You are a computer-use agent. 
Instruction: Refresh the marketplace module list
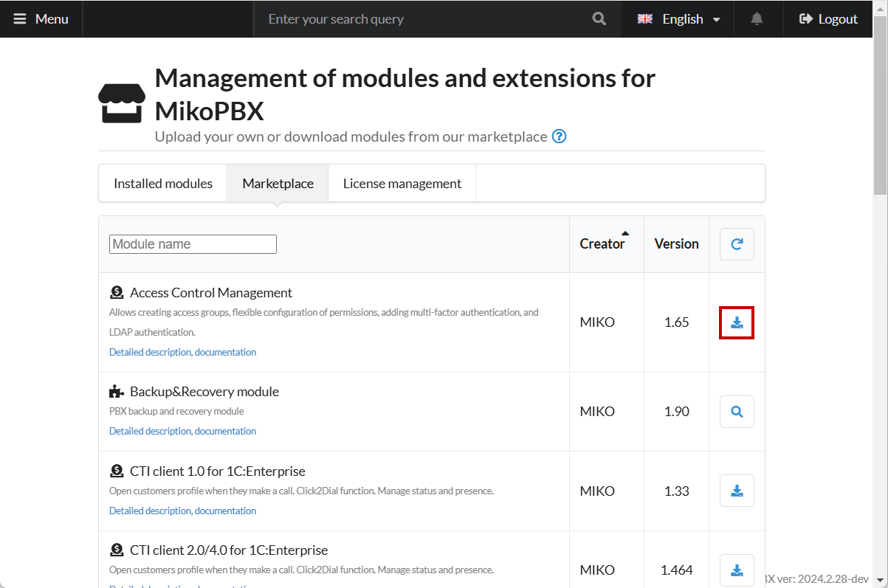737,244
